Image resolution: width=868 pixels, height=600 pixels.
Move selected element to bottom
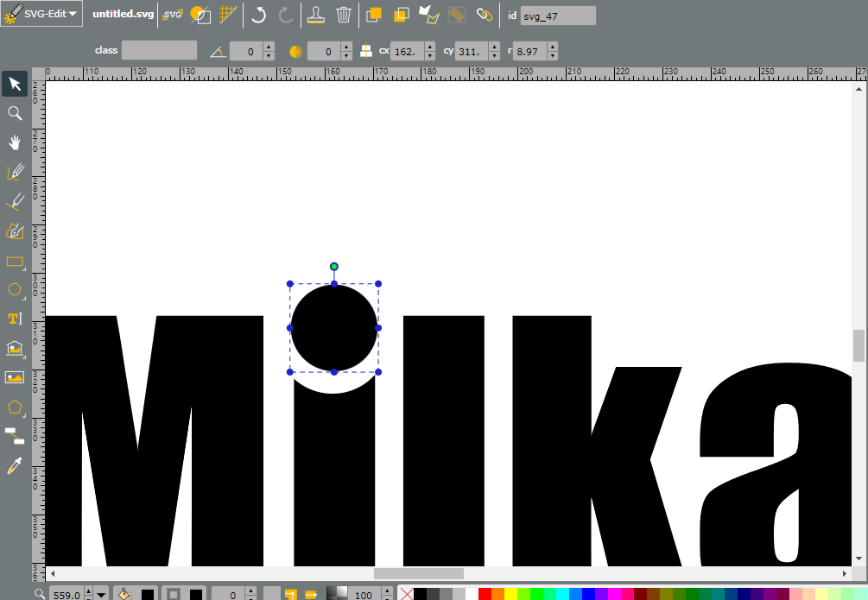[x=402, y=15]
